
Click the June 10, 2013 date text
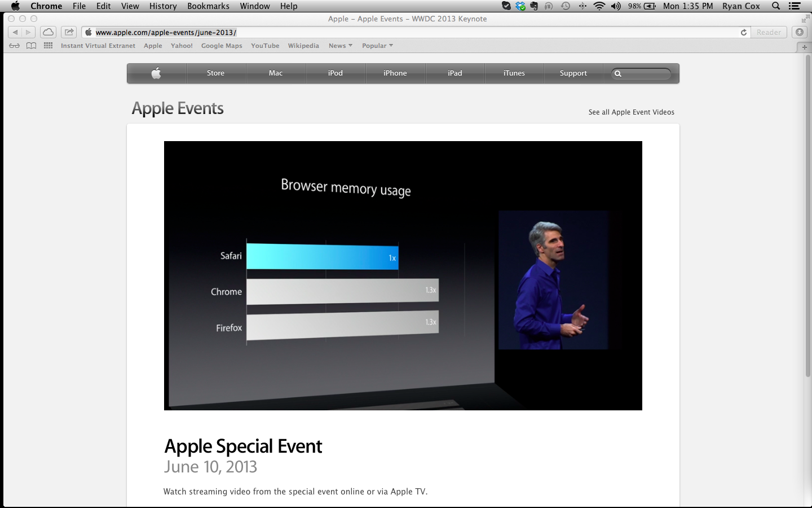click(210, 467)
